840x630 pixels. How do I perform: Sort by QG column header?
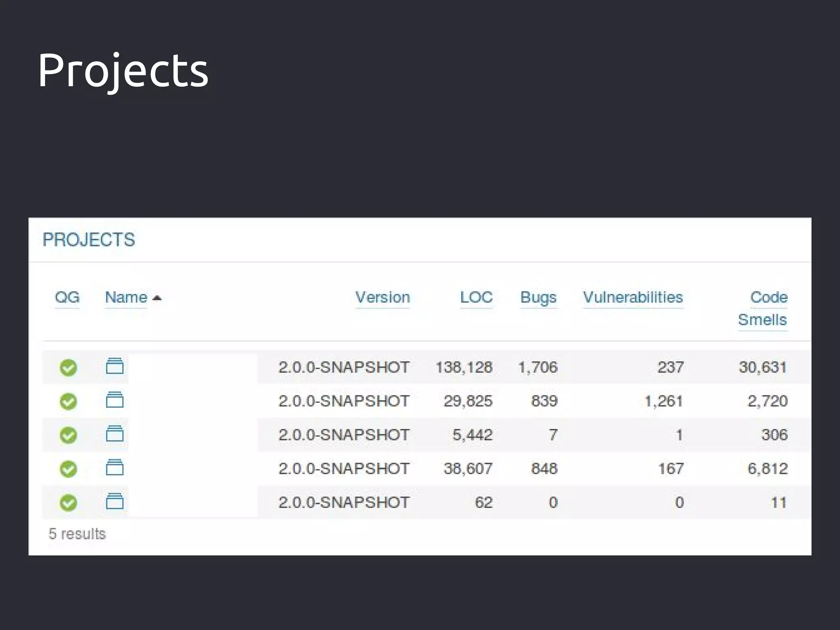click(x=67, y=297)
